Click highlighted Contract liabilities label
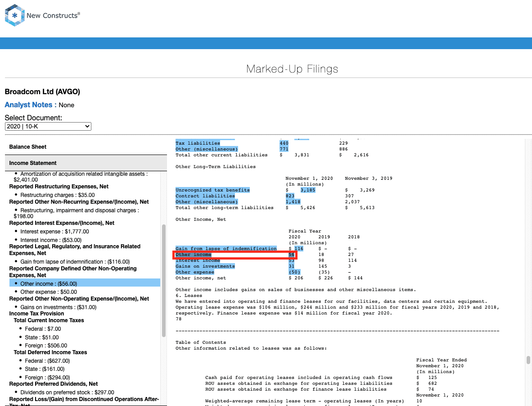This screenshot has width=532, height=406. (205, 196)
